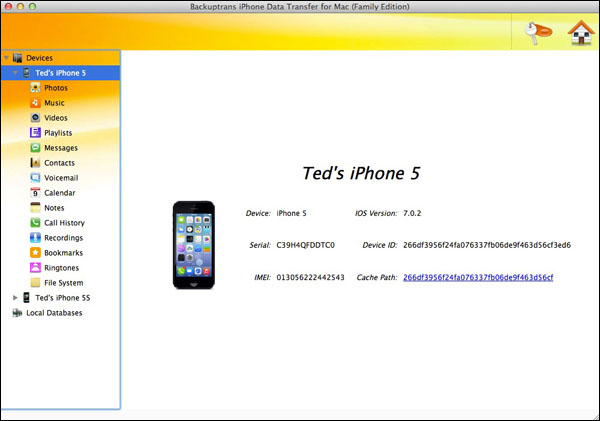Viewport: 600px width, 421px height.
Task: Click the Contacts book icon
Action: 35,162
